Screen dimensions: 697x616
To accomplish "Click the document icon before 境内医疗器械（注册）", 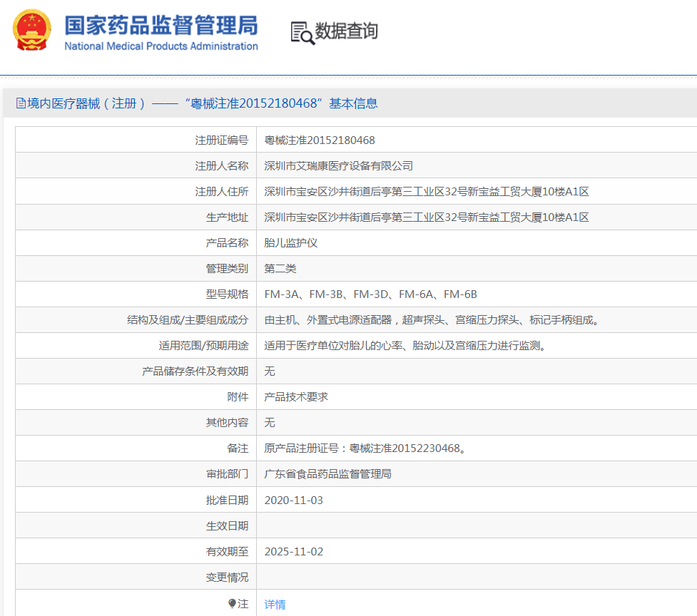I will [x=20, y=103].
